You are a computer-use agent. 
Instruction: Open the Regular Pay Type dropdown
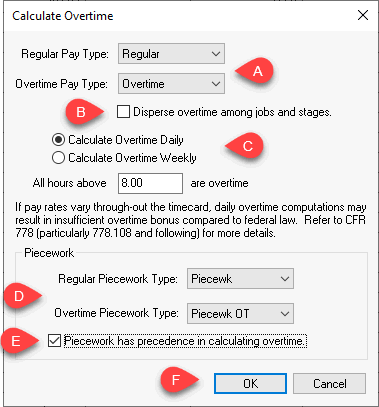171,54
